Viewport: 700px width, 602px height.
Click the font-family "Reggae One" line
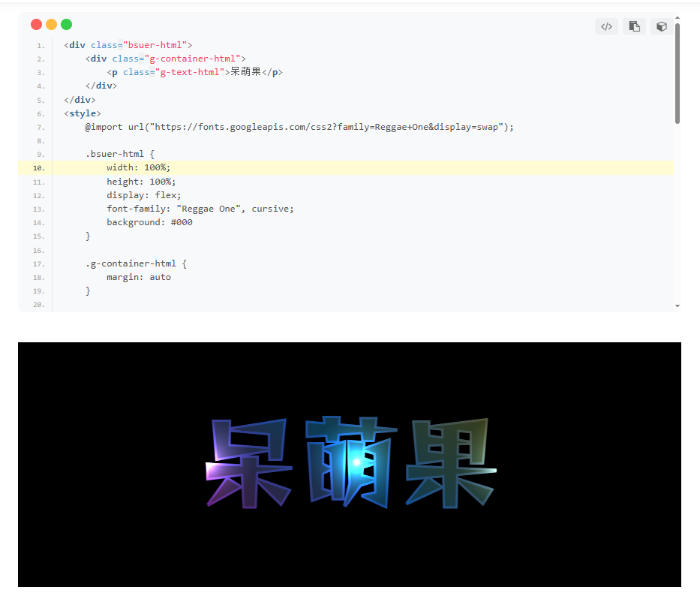(200, 209)
